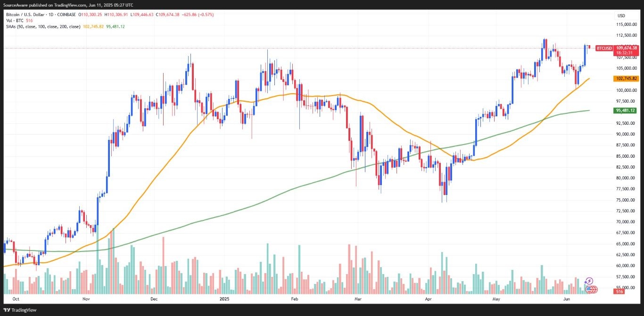The width and height of the screenshot is (644, 316).
Task: Click the purple lightning bolt event icon
Action: coord(589,281)
